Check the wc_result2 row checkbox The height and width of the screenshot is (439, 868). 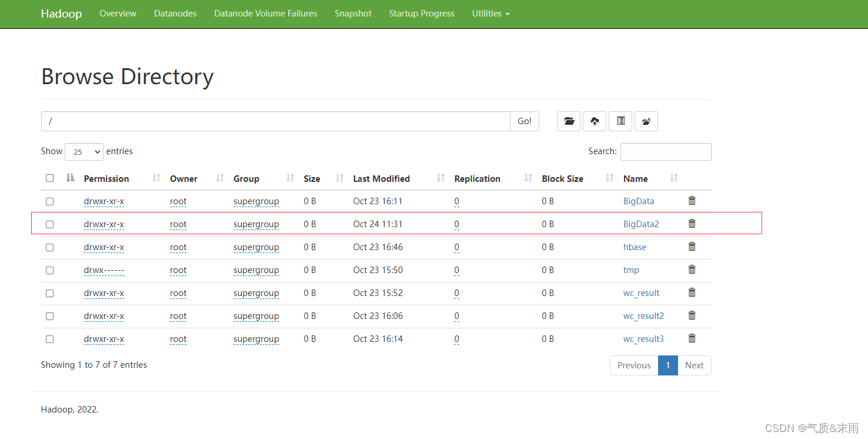click(x=49, y=316)
